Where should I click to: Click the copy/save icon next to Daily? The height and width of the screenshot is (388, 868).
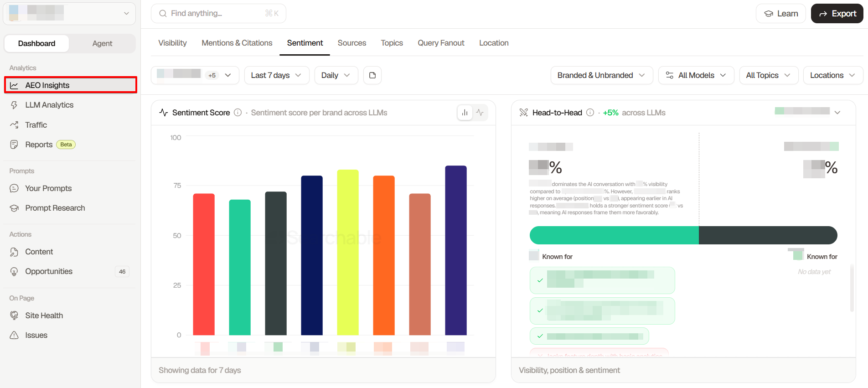372,75
